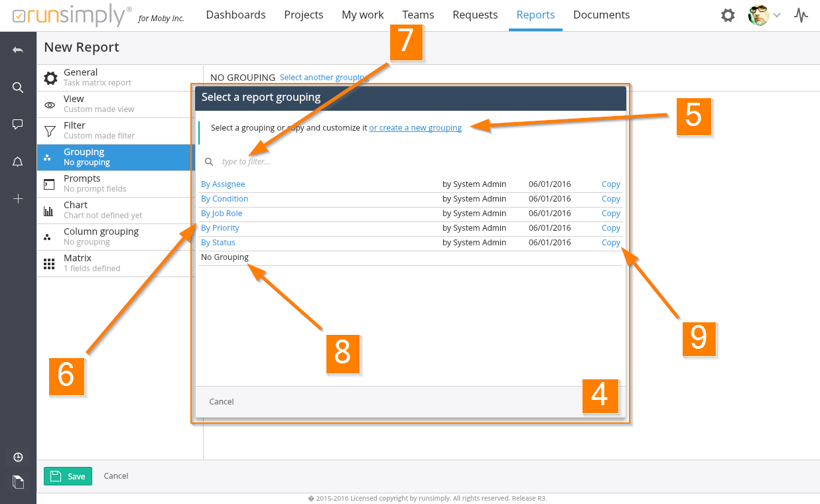
Task: Open the clock history icon in sidebar
Action: [x=18, y=458]
